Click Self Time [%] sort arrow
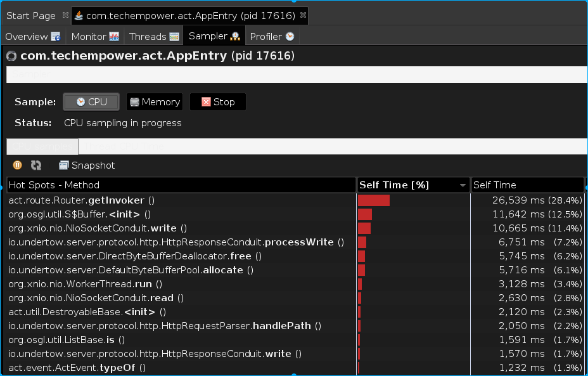The height and width of the screenshot is (376, 588). pos(463,185)
